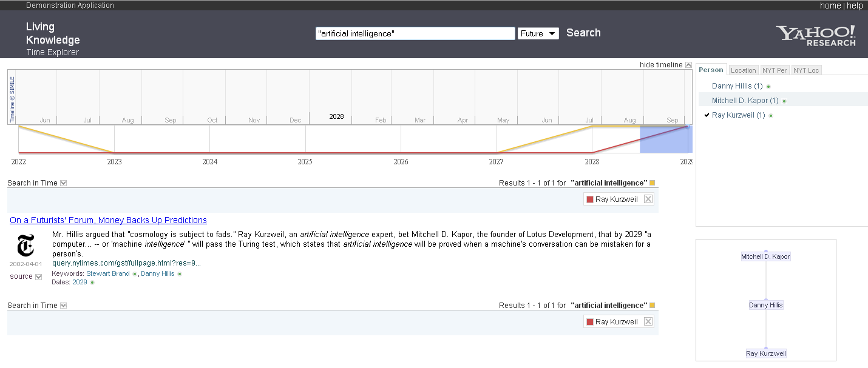This screenshot has width=868, height=368.
Task: Expand Search in Time above the article
Action: tap(63, 183)
